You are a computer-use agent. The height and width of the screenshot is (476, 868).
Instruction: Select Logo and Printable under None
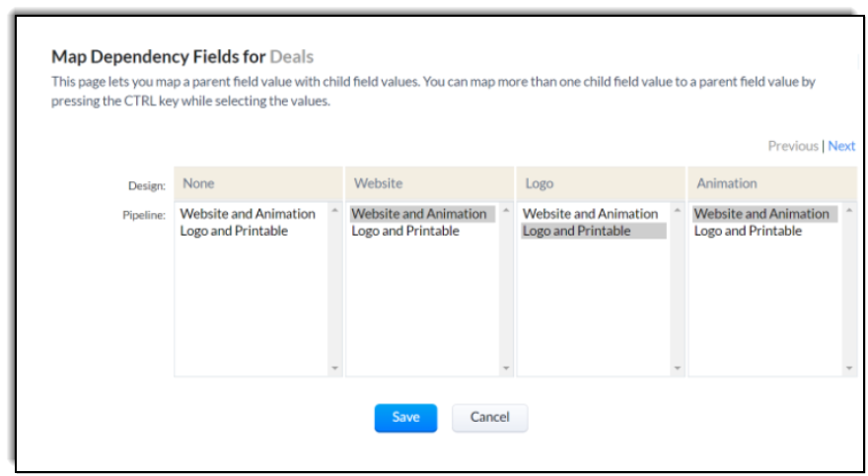point(234,231)
